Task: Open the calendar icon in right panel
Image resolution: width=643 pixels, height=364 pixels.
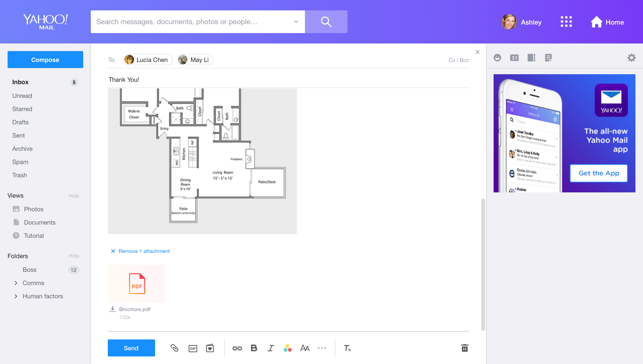Action: [x=514, y=58]
